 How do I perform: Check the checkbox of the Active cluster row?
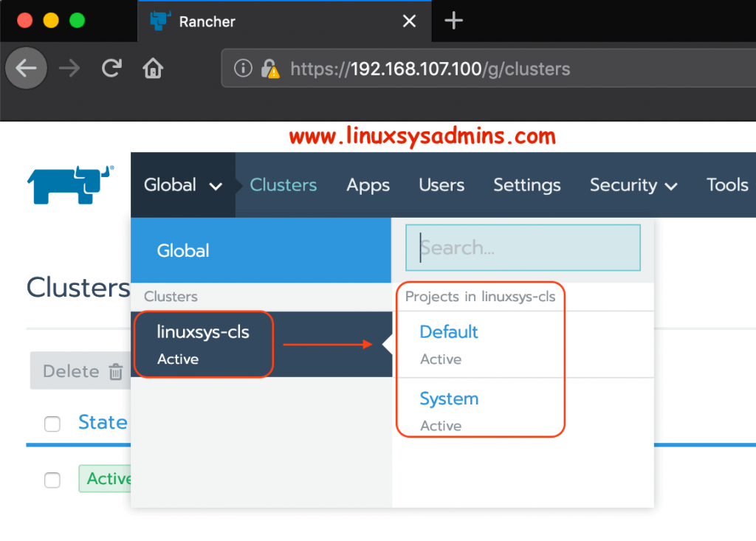[x=52, y=480]
